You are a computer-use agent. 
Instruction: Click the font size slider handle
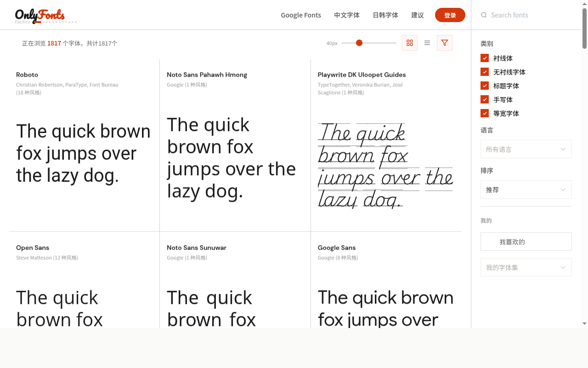point(359,43)
